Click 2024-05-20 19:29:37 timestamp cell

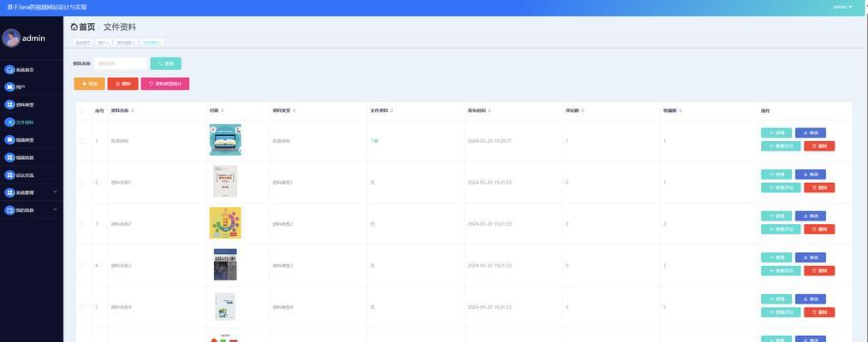490,141
